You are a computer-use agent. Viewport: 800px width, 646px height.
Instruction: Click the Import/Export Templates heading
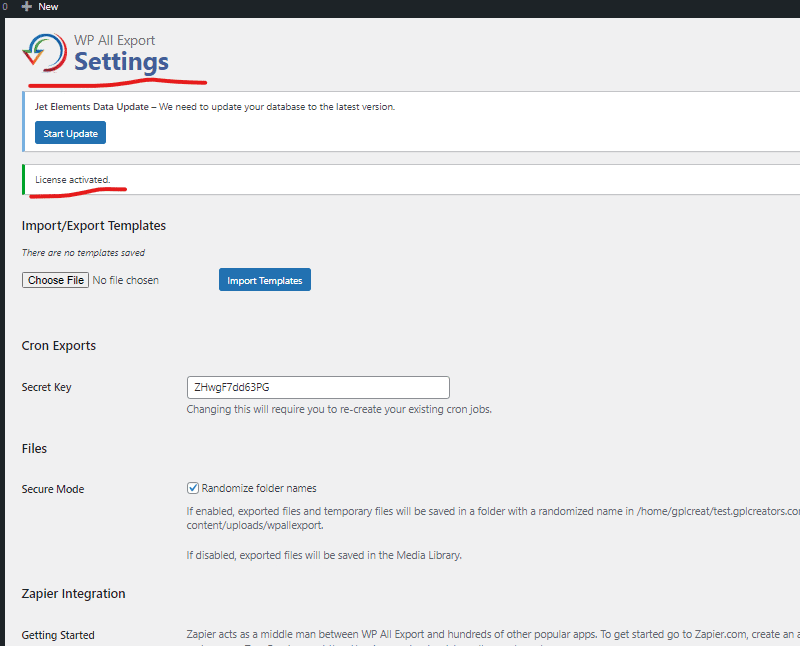pyautogui.click(x=94, y=226)
